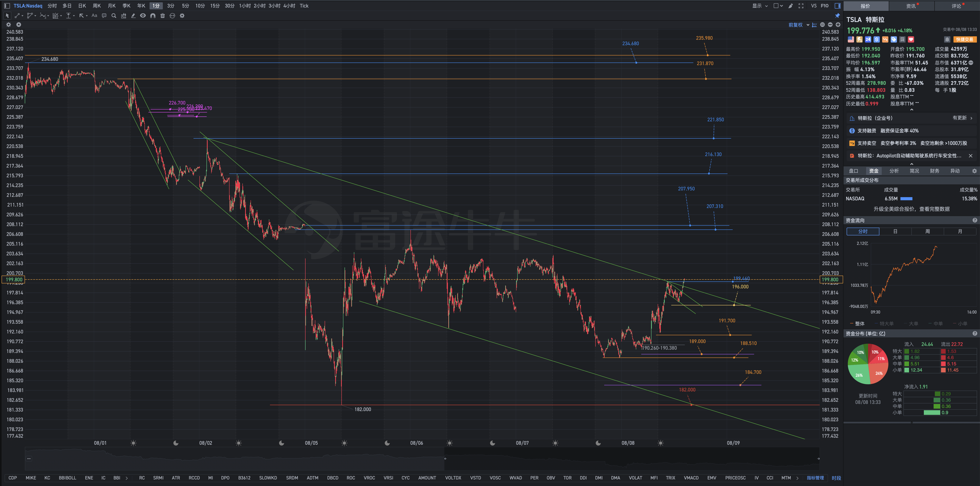Click the blue pin icon
Screen dimensions: 980x486
point(837,16)
